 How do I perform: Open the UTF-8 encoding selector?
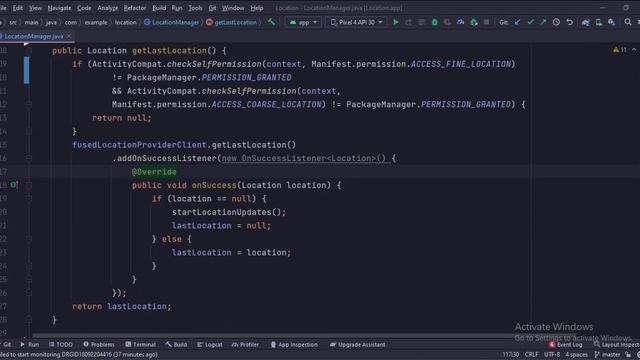[x=552, y=355]
